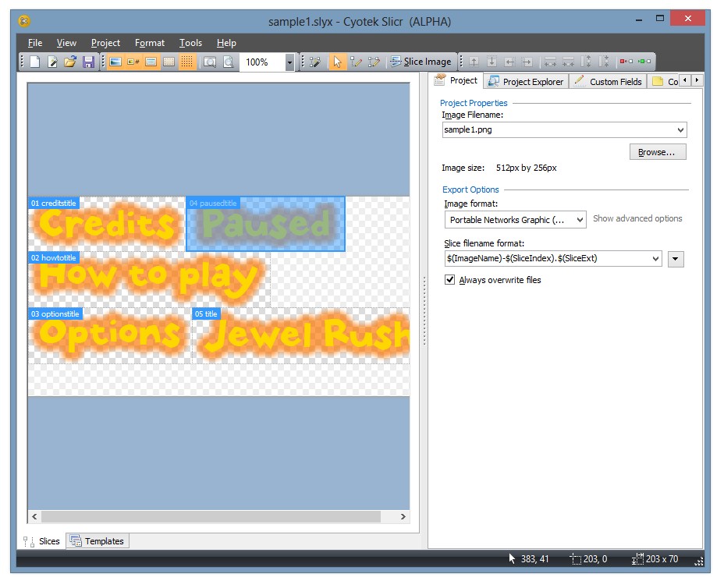Click Show advanced options link
Image resolution: width=724 pixels, height=588 pixels.
pyautogui.click(x=637, y=219)
